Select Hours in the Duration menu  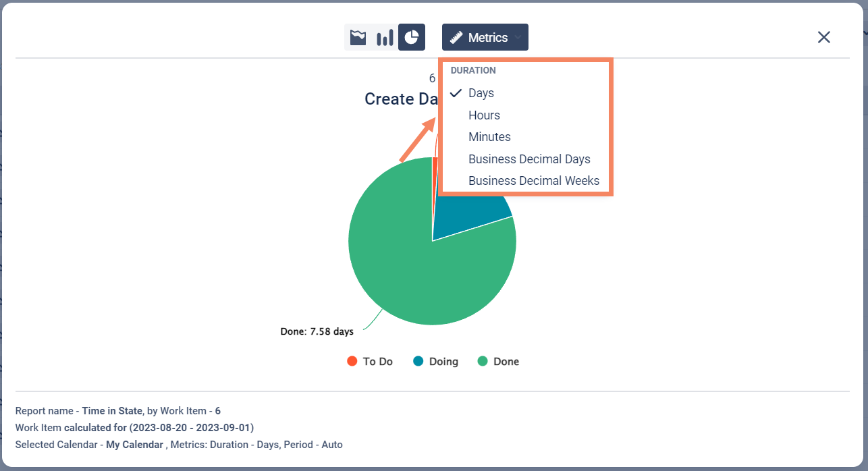tap(484, 115)
